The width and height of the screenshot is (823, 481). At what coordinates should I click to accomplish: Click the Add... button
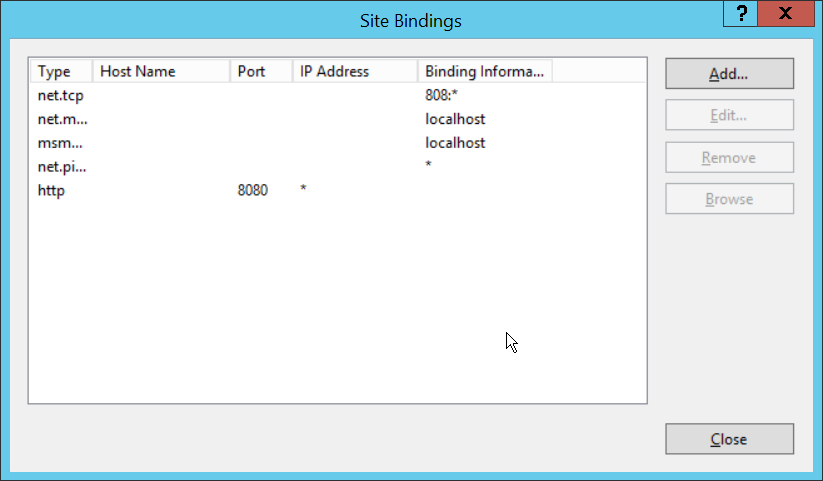[x=729, y=74]
